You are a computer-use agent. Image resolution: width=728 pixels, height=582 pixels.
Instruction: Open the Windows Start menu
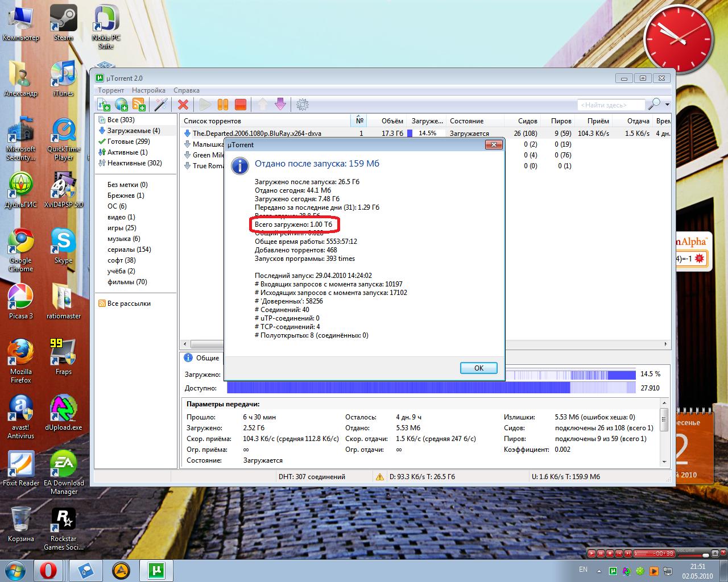pyautogui.click(x=16, y=570)
